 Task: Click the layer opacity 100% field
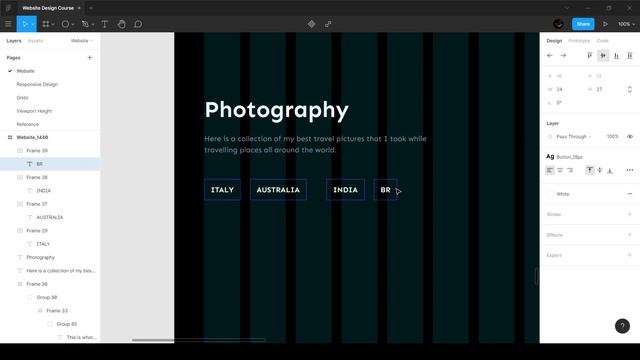[x=612, y=136]
